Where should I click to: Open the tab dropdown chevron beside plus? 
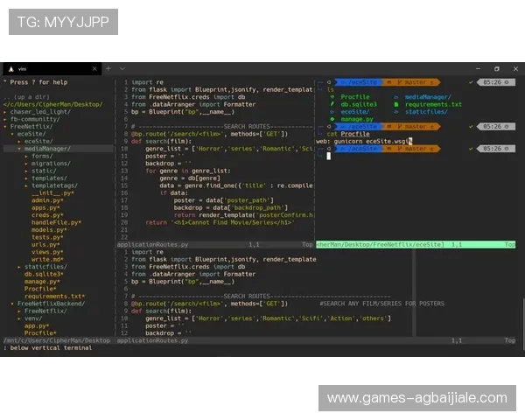[122, 67]
